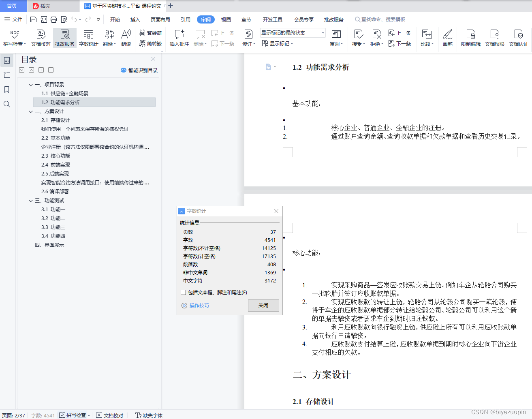Collapse the 二、方案设计 section in 目录
The width and height of the screenshot is (532, 419).
(31, 111)
